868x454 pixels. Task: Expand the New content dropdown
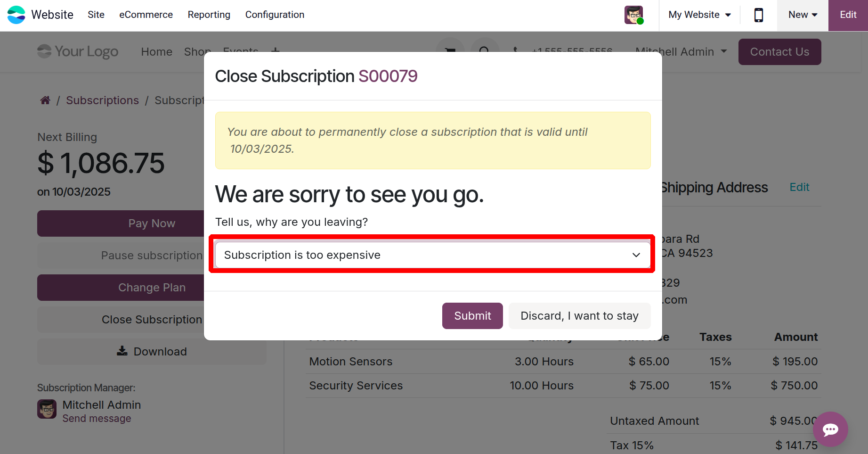(x=803, y=15)
